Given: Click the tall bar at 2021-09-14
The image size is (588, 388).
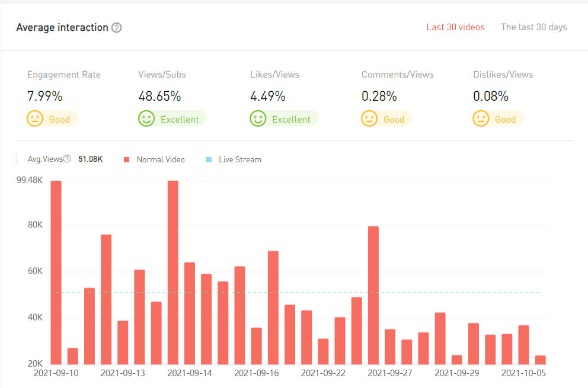Looking at the screenshot, I should (173, 272).
